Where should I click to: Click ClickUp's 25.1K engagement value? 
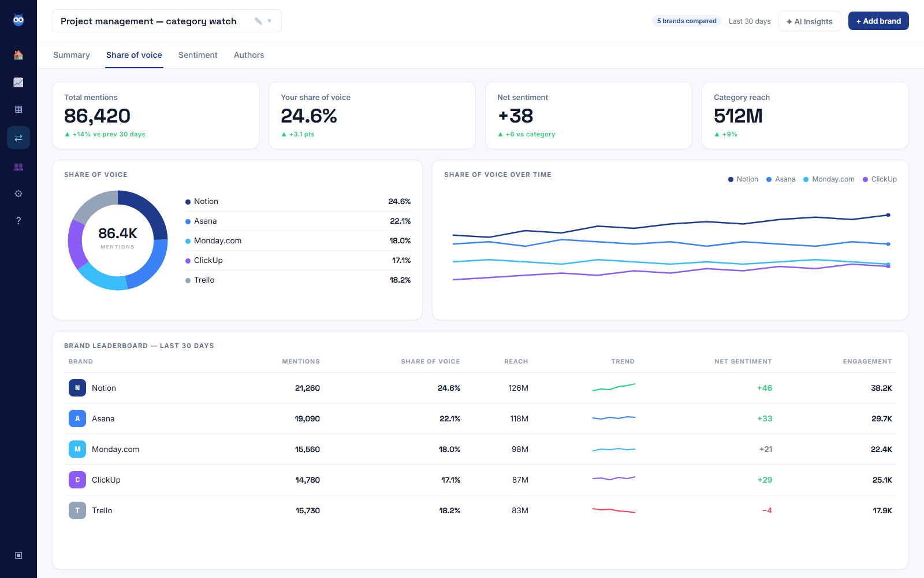pos(882,480)
